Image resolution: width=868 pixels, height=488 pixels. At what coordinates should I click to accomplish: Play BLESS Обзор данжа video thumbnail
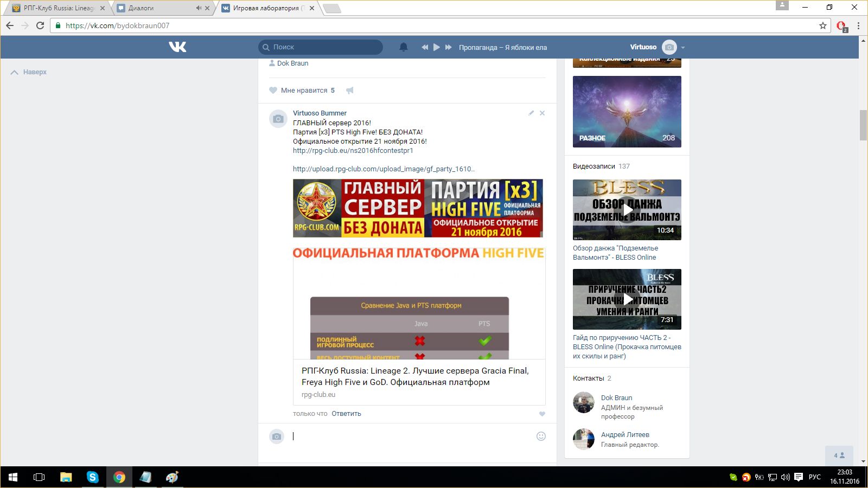(627, 210)
